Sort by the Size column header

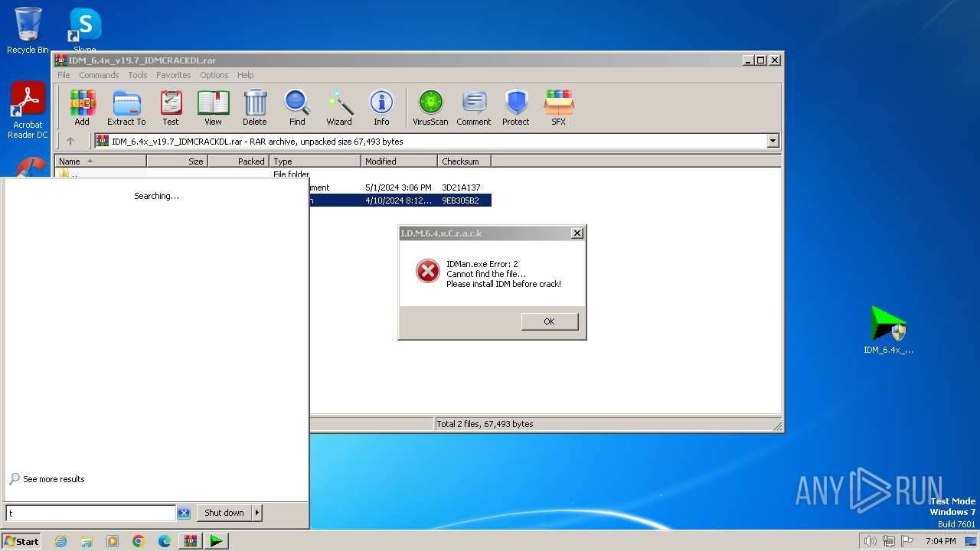pyautogui.click(x=177, y=161)
